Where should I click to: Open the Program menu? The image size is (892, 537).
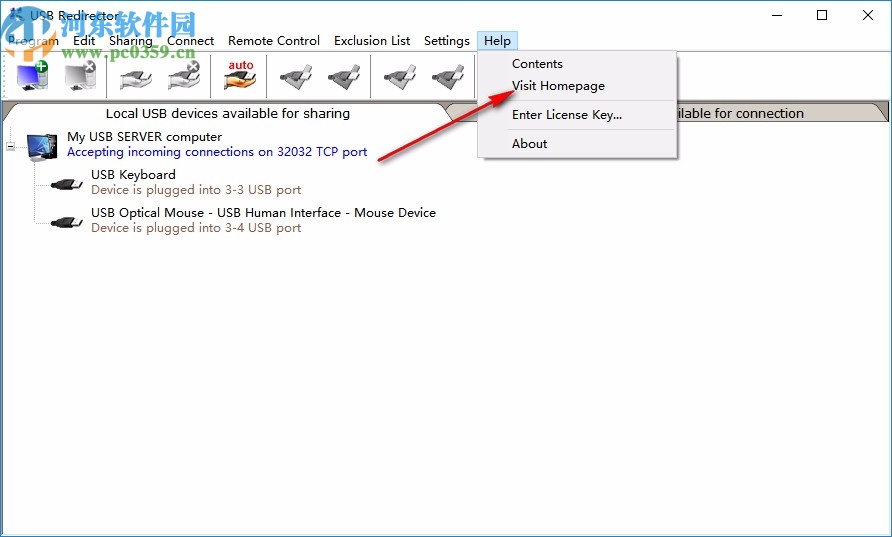click(34, 41)
